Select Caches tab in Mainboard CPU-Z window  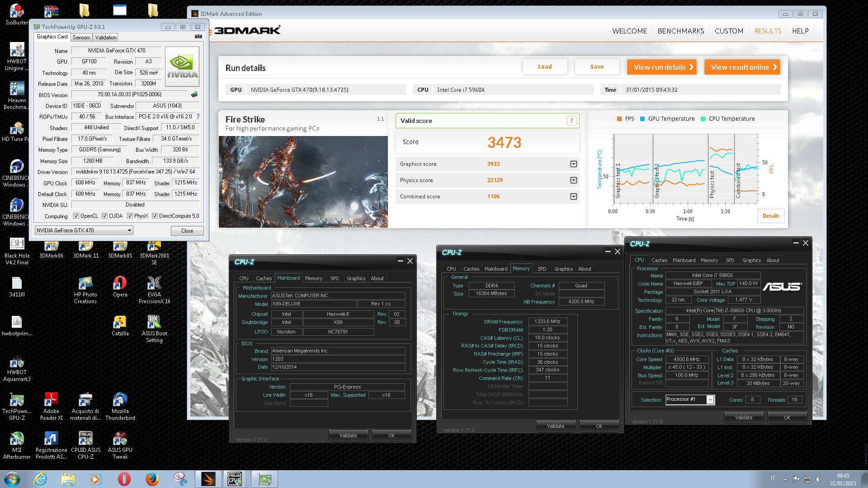pos(264,278)
